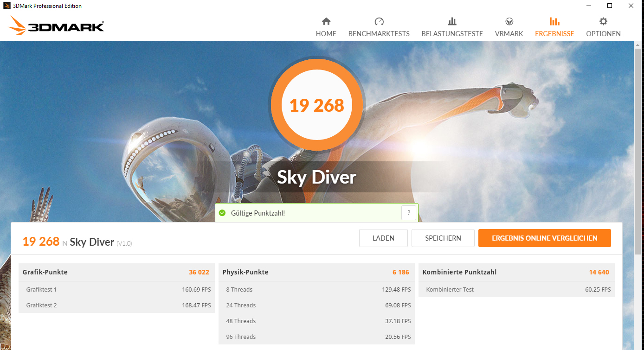
Task: Click the VRMark headset icon
Action: coord(509,21)
